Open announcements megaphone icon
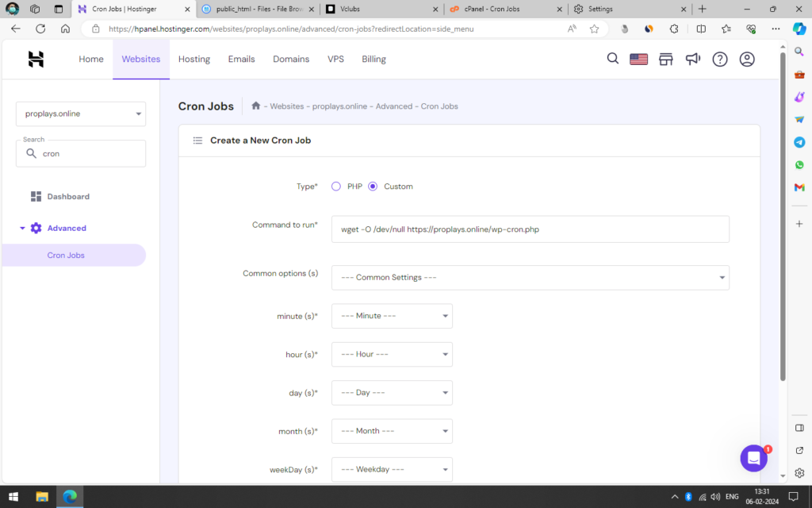The width and height of the screenshot is (812, 508). 693,60
